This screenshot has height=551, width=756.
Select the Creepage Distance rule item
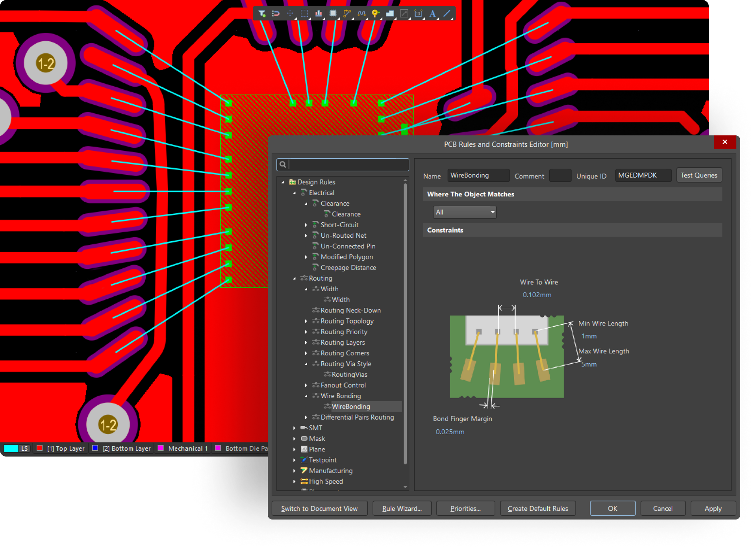[x=348, y=268]
